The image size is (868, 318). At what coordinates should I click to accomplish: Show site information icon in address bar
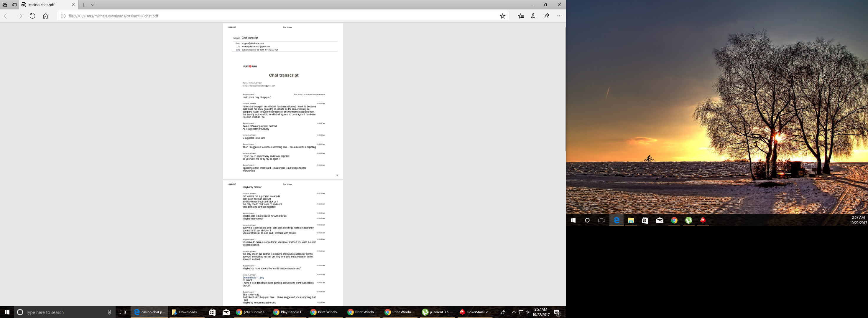[63, 16]
